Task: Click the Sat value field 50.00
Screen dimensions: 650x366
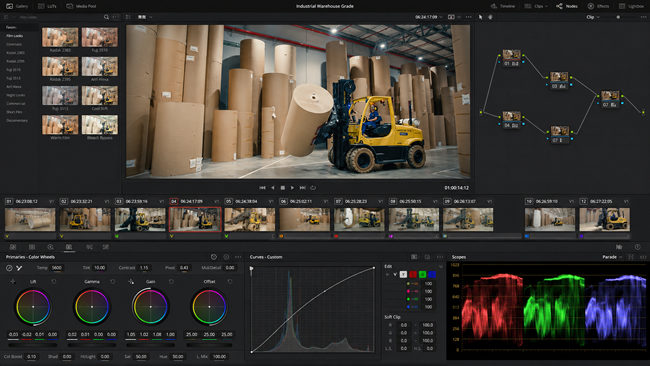Action: (141, 356)
